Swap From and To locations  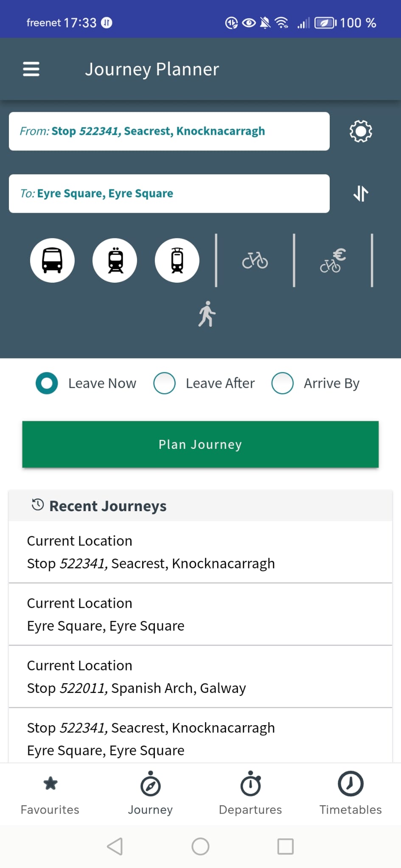click(361, 194)
